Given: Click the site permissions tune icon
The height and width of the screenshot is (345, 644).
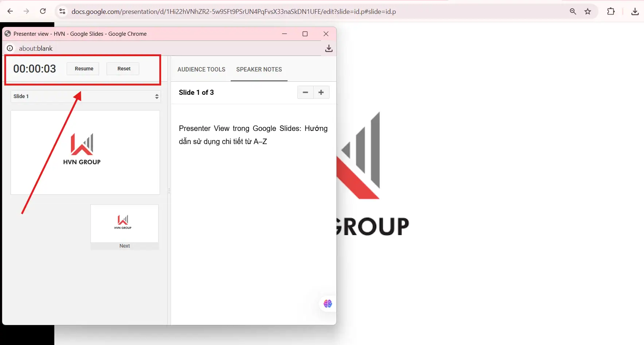Looking at the screenshot, I should coord(62,11).
